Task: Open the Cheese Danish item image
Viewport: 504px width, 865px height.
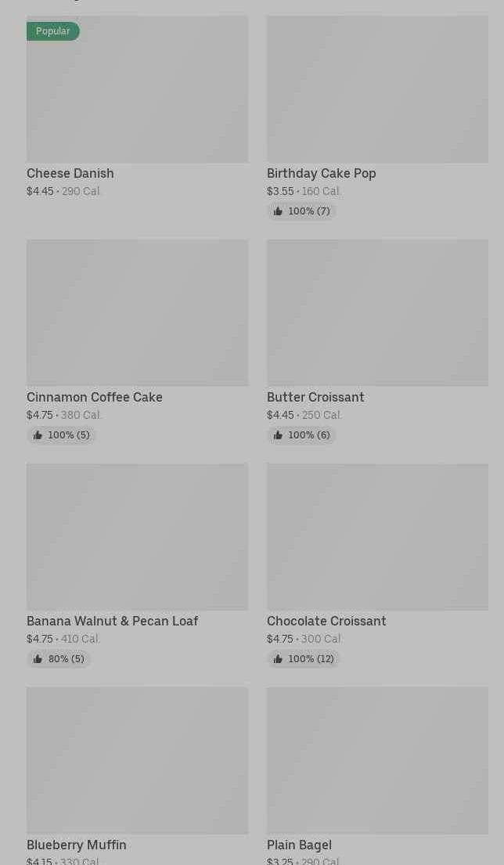Action: pos(137,94)
